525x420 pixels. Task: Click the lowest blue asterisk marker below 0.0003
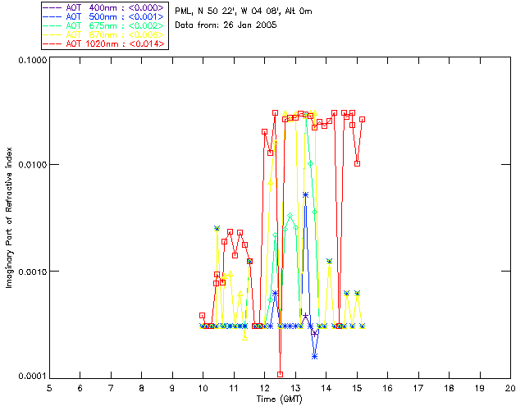tap(314, 357)
